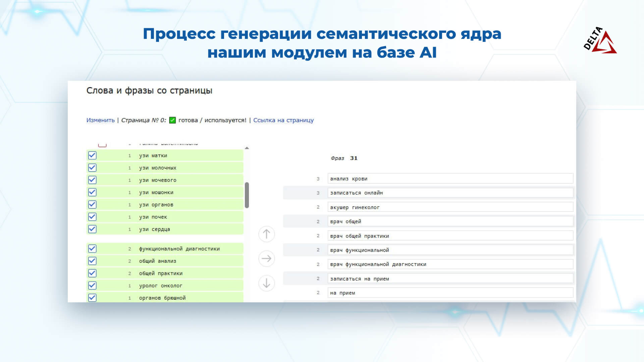The image size is (644, 362).
Task: Click the move-down arrow circle icon
Action: 267,283
